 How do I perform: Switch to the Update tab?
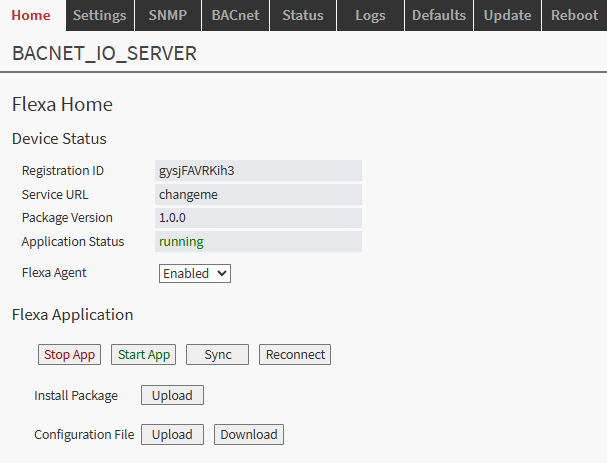coord(508,15)
